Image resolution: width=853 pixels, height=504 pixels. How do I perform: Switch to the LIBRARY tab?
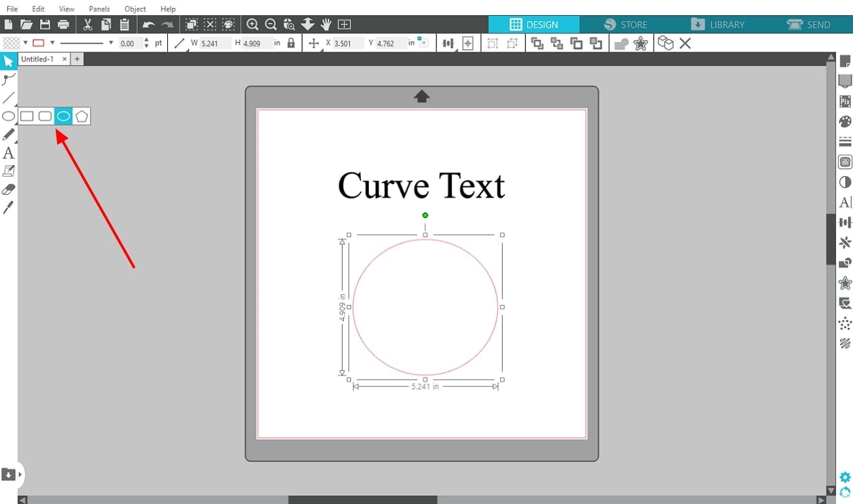(717, 24)
